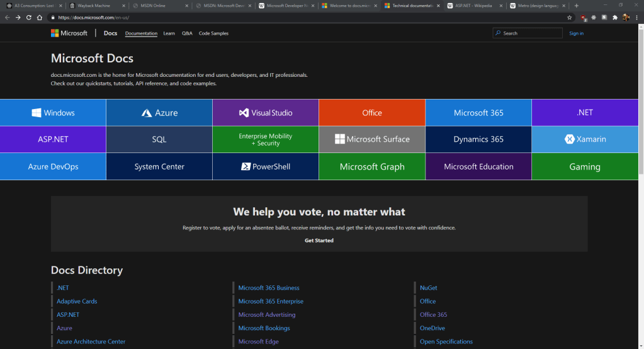Open the Azure documentation tile
The width and height of the screenshot is (644, 349).
coord(159,113)
